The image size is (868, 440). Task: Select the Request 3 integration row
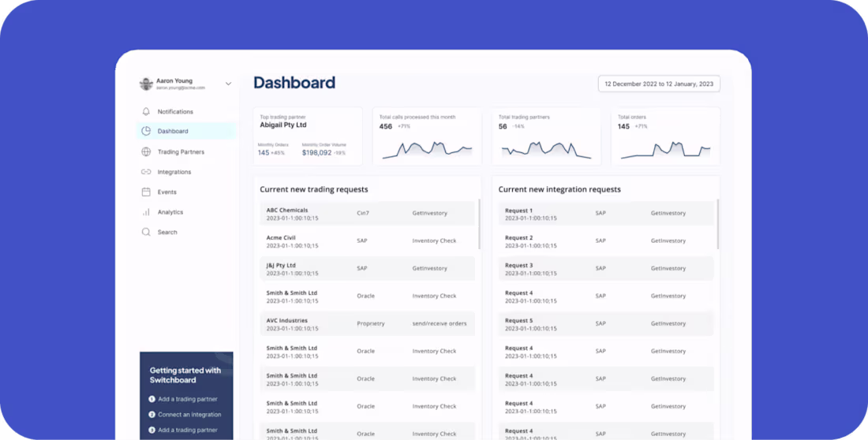606,268
